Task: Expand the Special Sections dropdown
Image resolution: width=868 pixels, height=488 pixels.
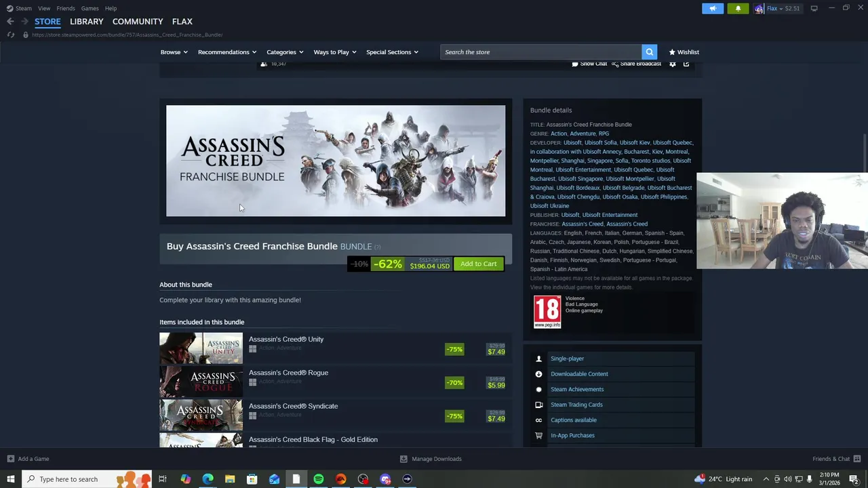Action: click(392, 52)
